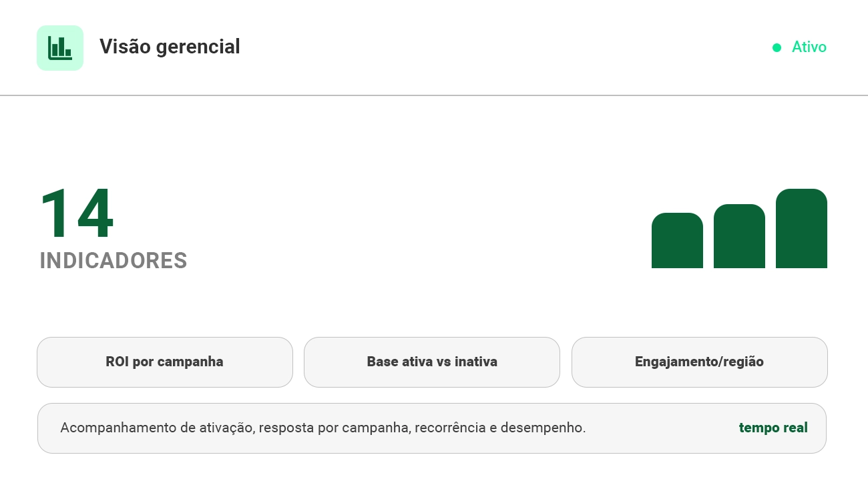
Task: Click the horizontal divider below the header
Action: coord(434,95)
